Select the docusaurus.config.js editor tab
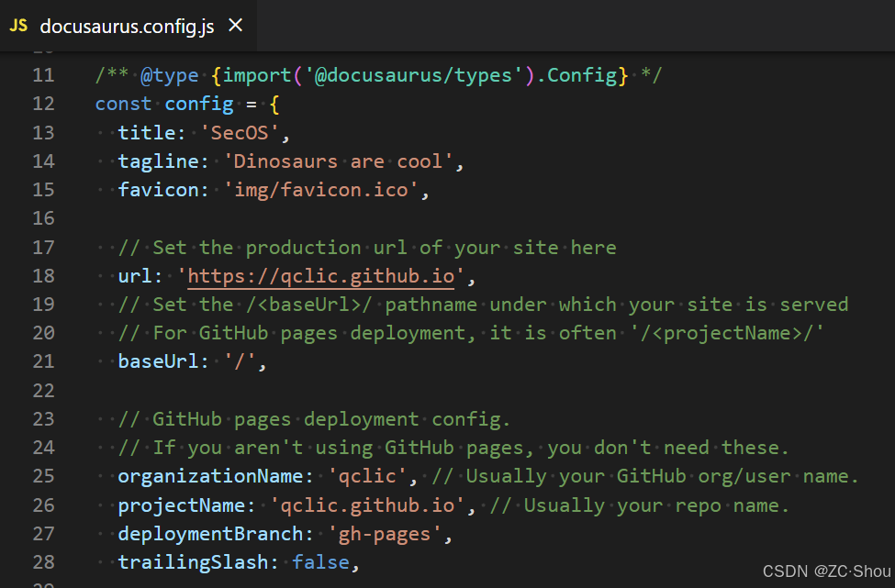Viewport: 895px width, 588px height. (x=127, y=26)
